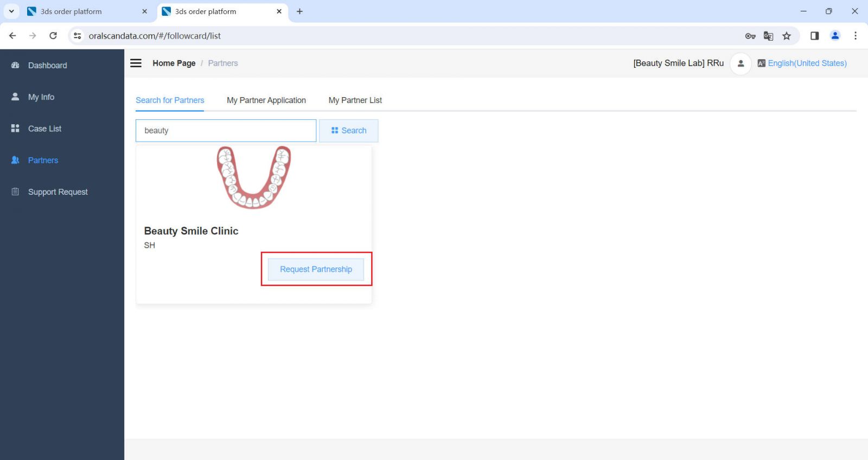Switch to My Partner List tab
868x460 pixels.
[x=355, y=100]
